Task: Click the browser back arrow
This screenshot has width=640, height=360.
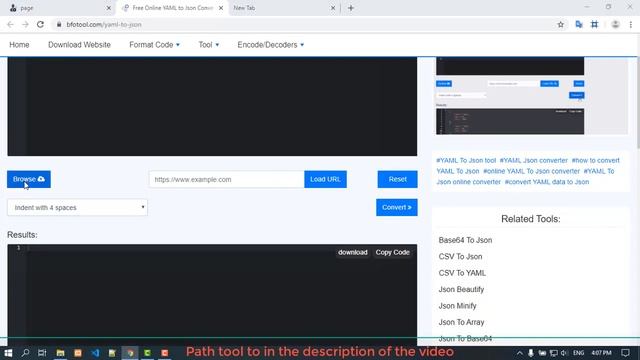Action: click(10, 24)
